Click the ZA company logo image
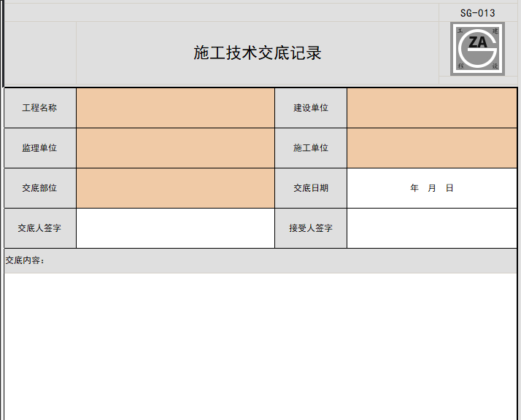 click(x=477, y=49)
